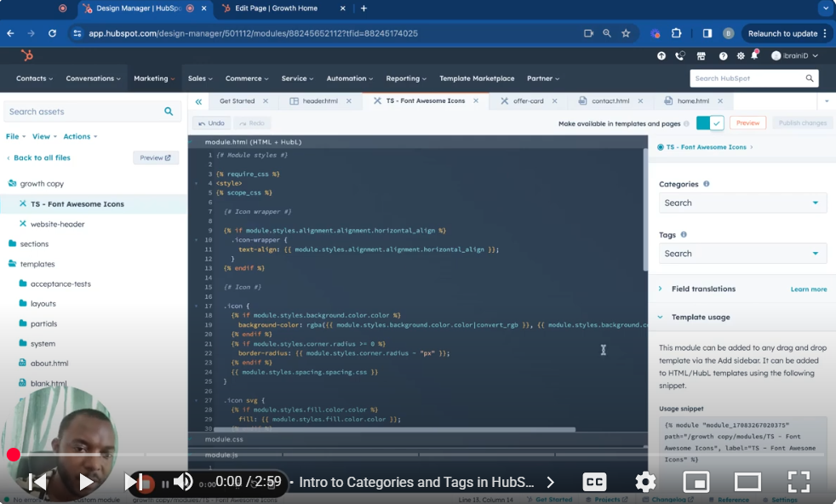This screenshot has width=836, height=504.
Task: Bookmark this page with the star icon
Action: 626,33
